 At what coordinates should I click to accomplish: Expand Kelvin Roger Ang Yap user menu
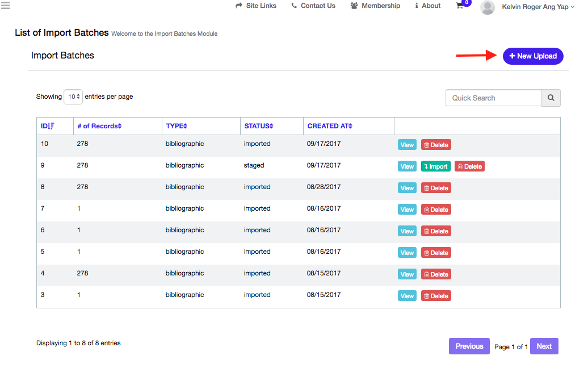click(x=537, y=7)
